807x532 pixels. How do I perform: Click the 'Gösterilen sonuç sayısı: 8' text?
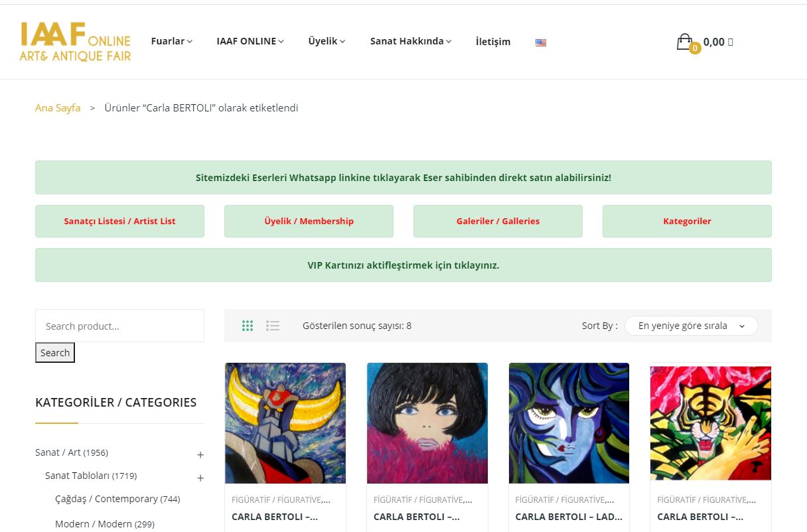coord(357,326)
